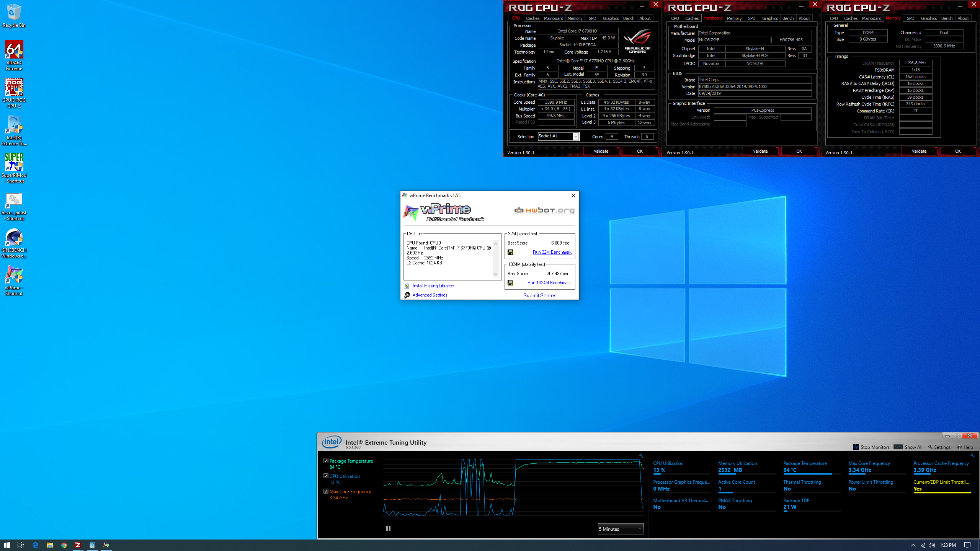Click the Current/EDP Limit Throttling Yes value

(x=917, y=489)
